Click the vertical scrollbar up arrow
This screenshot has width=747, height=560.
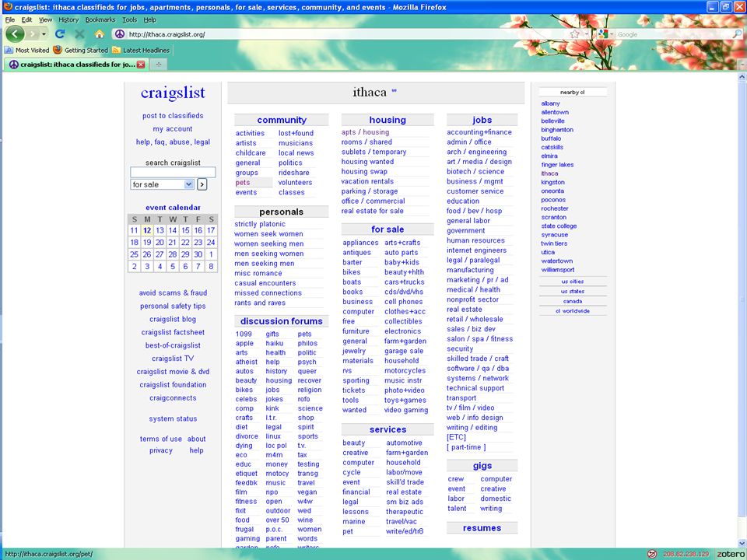coord(742,76)
